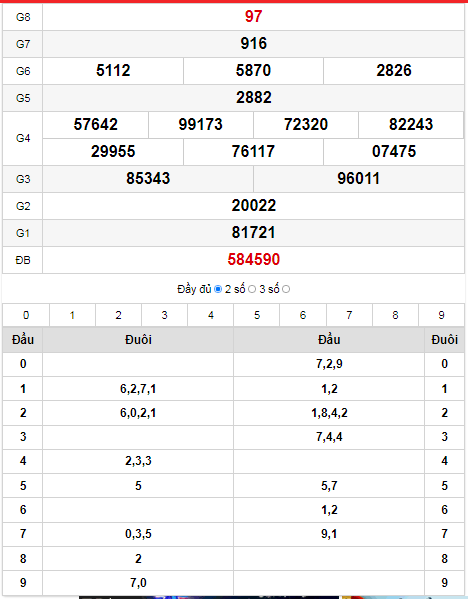Click head values 5,7 for tail 5
This screenshot has width=468, height=599.
[x=329, y=486]
